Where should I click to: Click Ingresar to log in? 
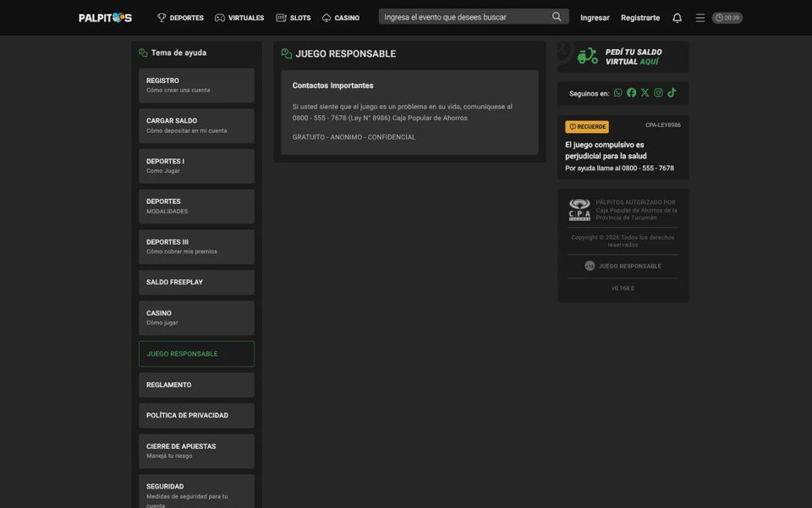pyautogui.click(x=595, y=18)
